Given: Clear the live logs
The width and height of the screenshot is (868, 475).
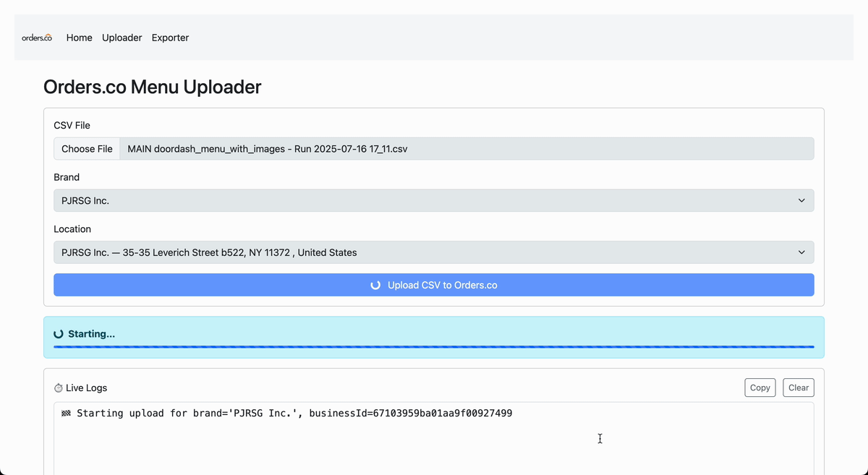Looking at the screenshot, I should 798,388.
